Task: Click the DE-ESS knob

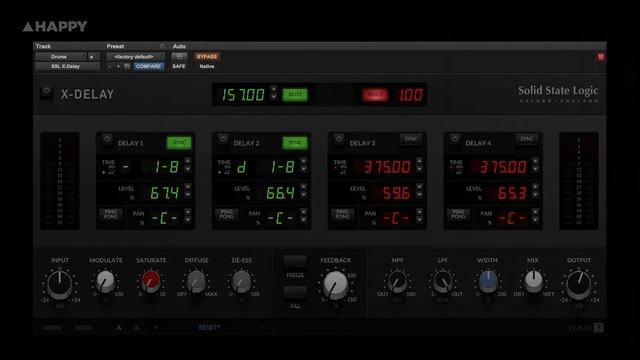Action: tap(241, 282)
